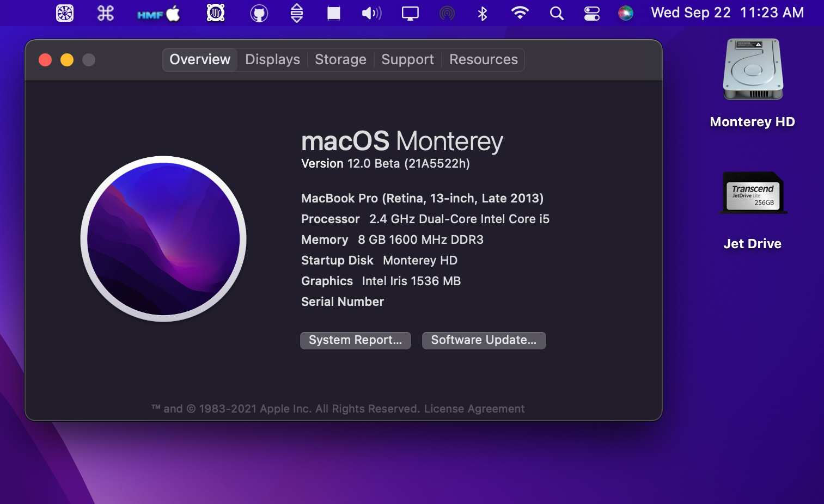Viewport: 824px width, 504px height.
Task: Activate Siri from the menu bar
Action: click(626, 13)
